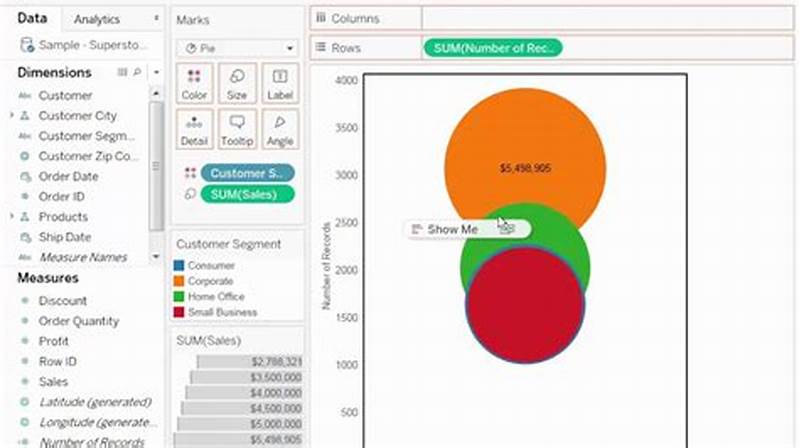Click the $5,498,905 label on orange circle
Image resolution: width=800 pixels, height=448 pixels.
pos(525,168)
